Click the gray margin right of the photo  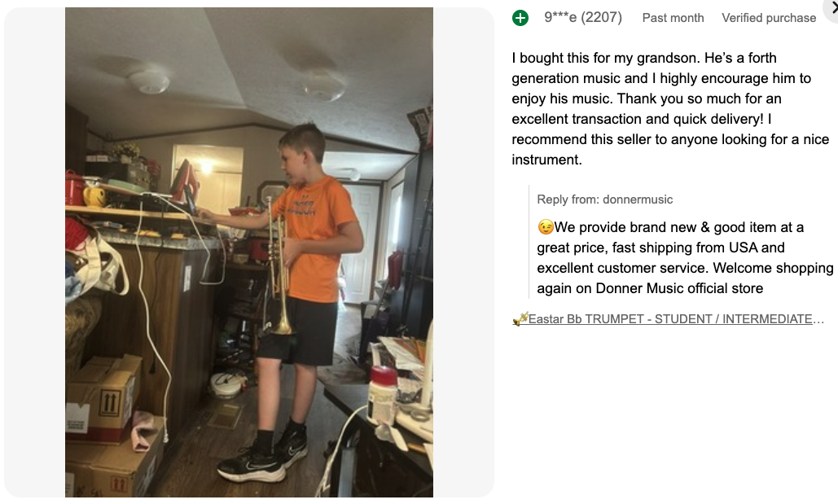tap(463, 252)
